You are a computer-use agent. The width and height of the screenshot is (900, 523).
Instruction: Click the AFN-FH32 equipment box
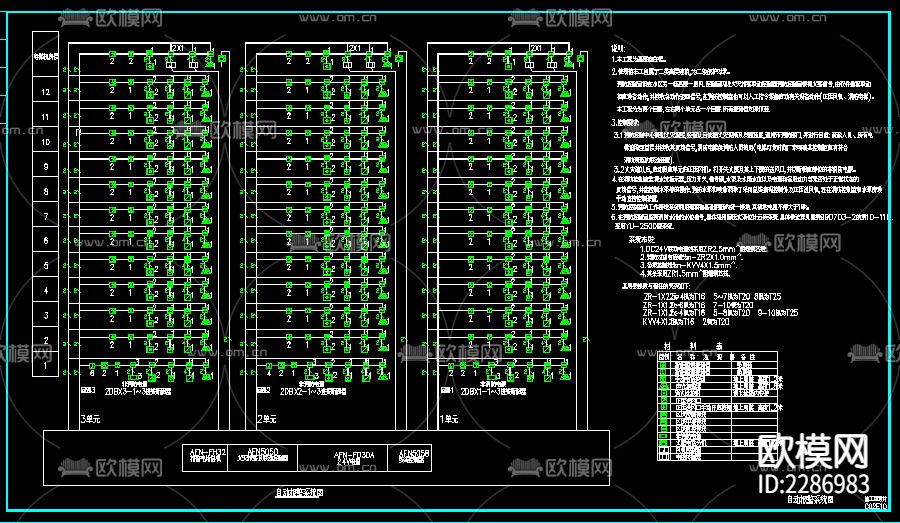pos(205,458)
